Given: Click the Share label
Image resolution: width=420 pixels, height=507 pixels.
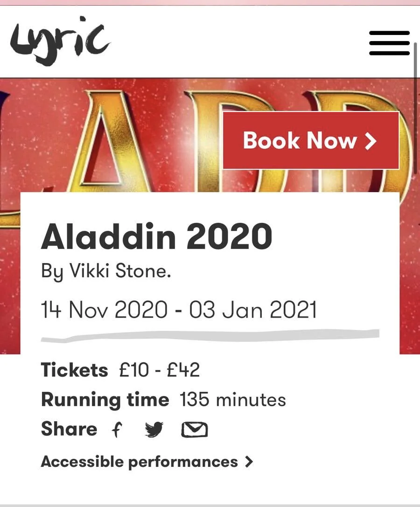Looking at the screenshot, I should tap(69, 429).
